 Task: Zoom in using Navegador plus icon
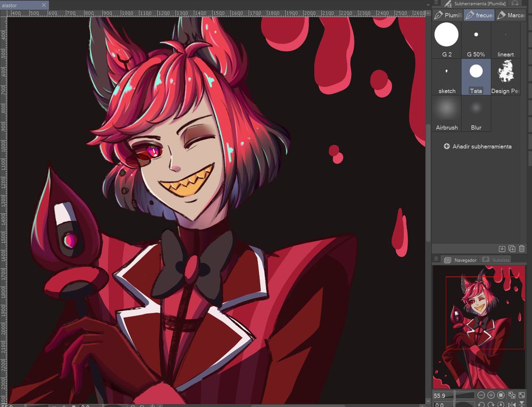(491, 395)
